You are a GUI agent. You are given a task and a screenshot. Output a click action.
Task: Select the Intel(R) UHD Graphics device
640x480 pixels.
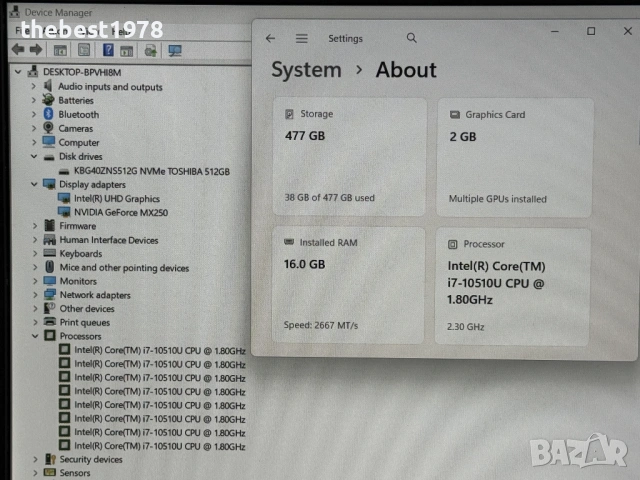116,198
